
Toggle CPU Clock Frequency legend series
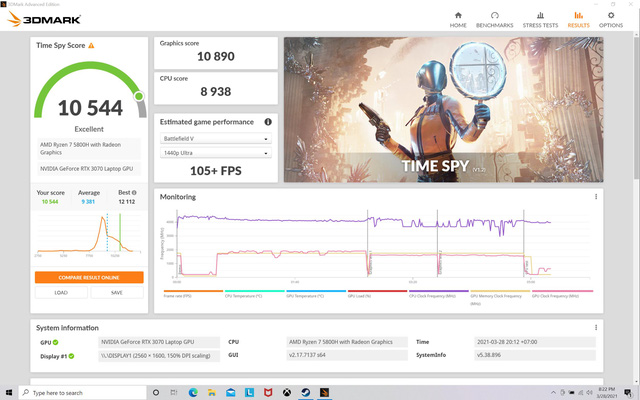coord(438,294)
